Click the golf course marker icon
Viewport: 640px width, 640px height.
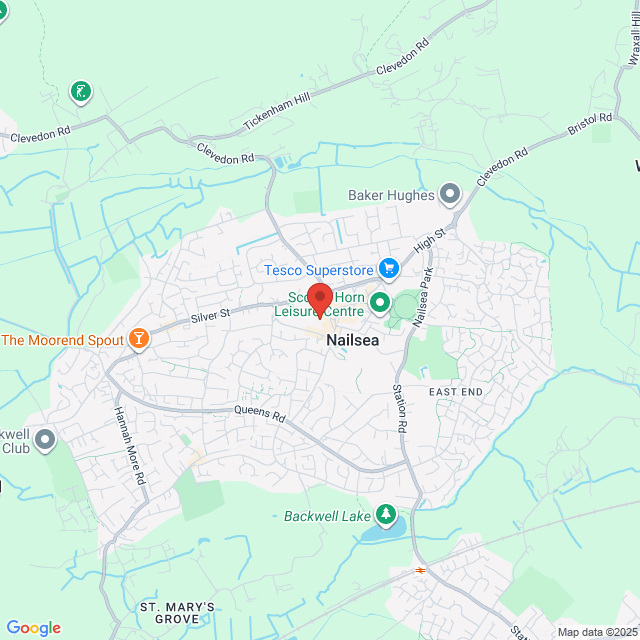point(81,91)
